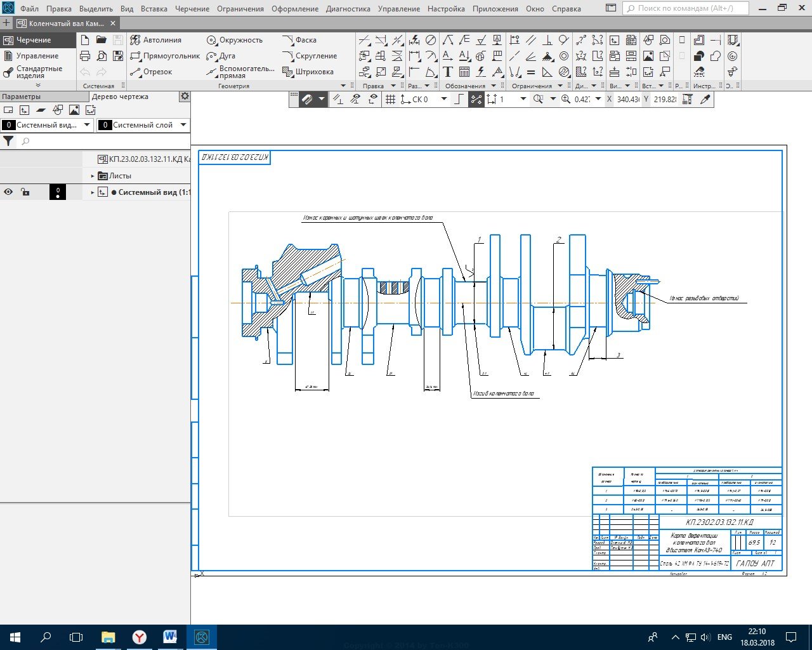Open the Черчение menu

tap(192, 9)
